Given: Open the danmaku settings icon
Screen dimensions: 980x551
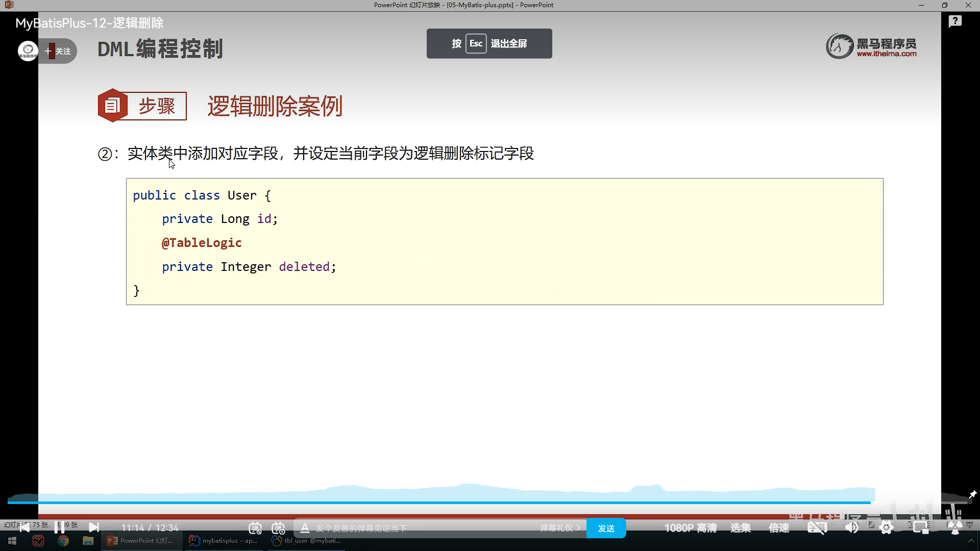Looking at the screenshot, I should (x=278, y=528).
